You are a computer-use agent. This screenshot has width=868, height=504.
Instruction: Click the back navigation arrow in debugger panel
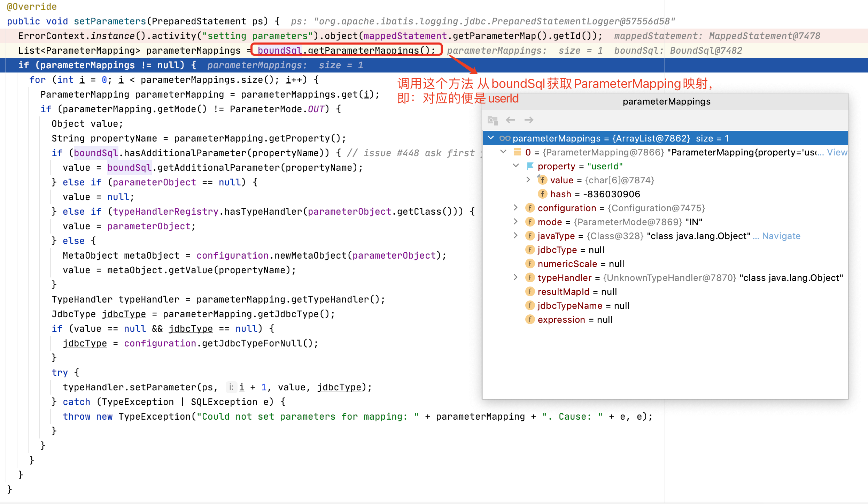pos(510,120)
